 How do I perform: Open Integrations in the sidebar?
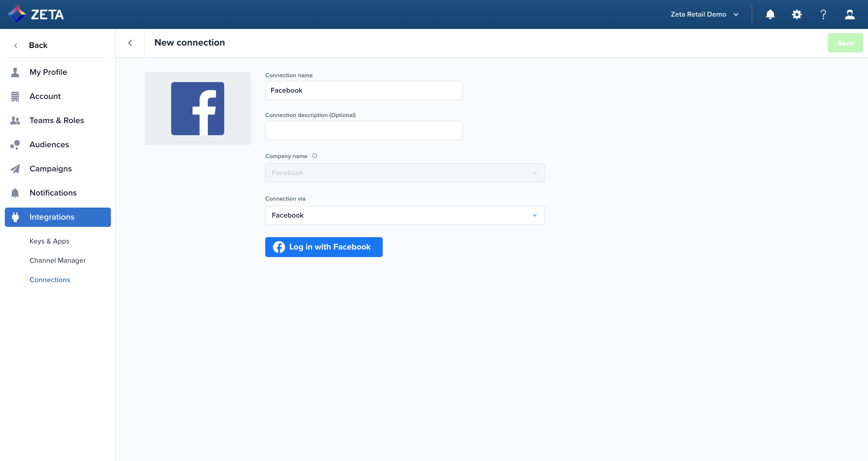click(58, 217)
